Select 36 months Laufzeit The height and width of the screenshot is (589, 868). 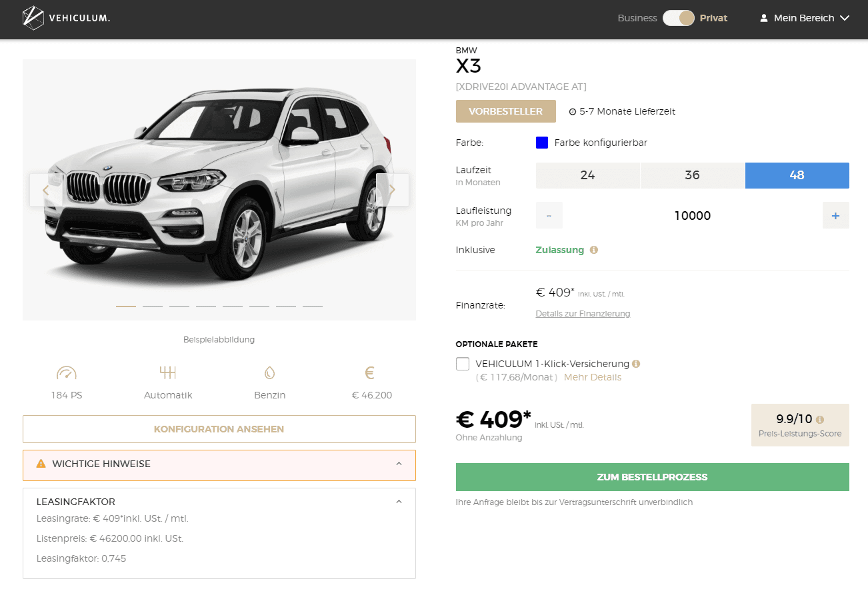(692, 175)
